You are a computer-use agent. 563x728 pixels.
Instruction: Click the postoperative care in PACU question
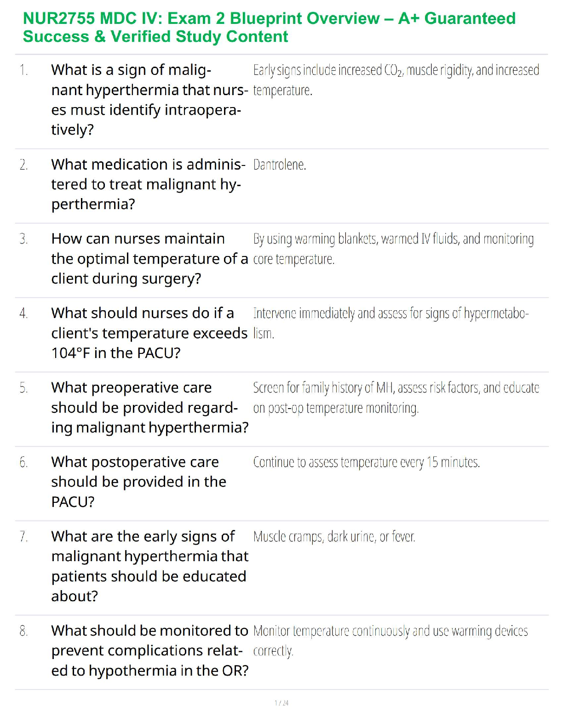(x=138, y=482)
